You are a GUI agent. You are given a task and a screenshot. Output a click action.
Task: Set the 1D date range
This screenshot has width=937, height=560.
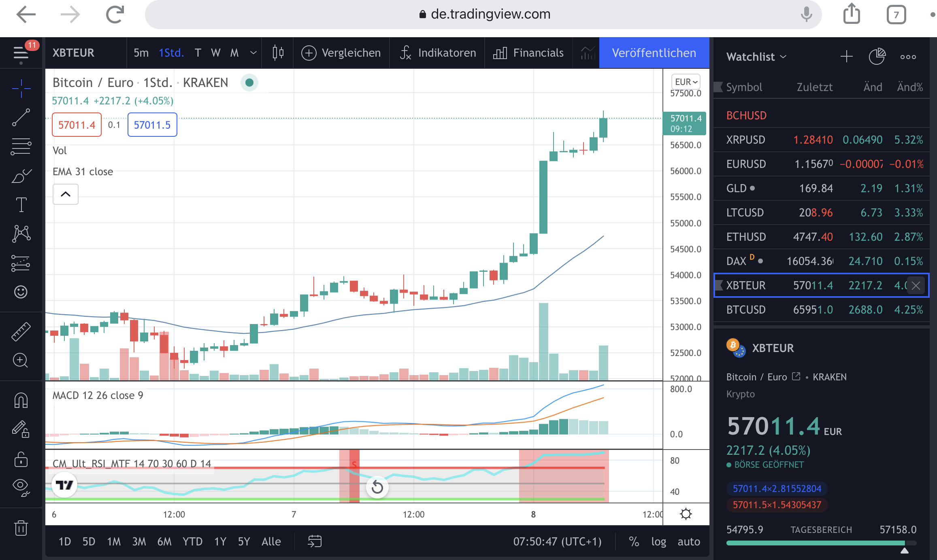tap(65, 541)
